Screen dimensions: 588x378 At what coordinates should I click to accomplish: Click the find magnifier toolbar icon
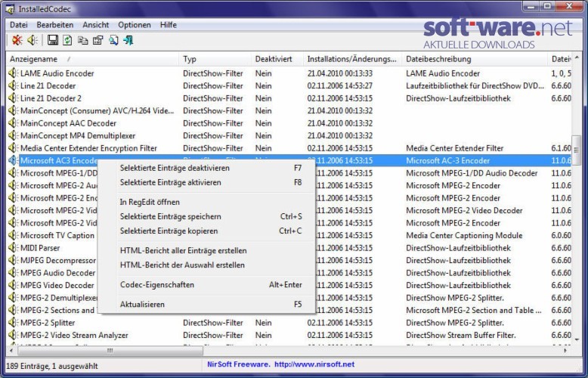pyautogui.click(x=113, y=40)
